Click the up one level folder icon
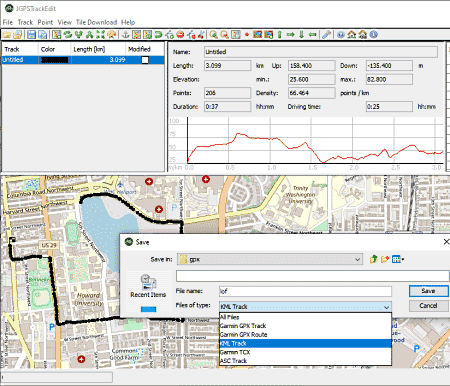The height and width of the screenshot is (386, 450). click(374, 259)
